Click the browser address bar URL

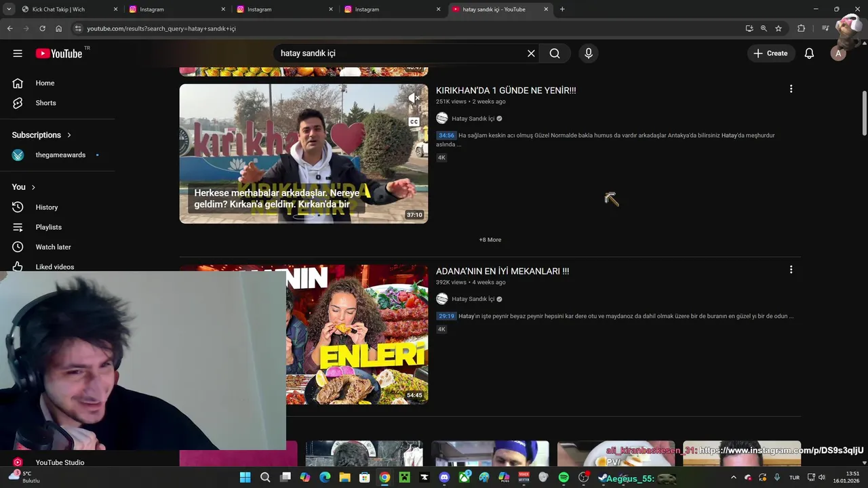pos(161,28)
